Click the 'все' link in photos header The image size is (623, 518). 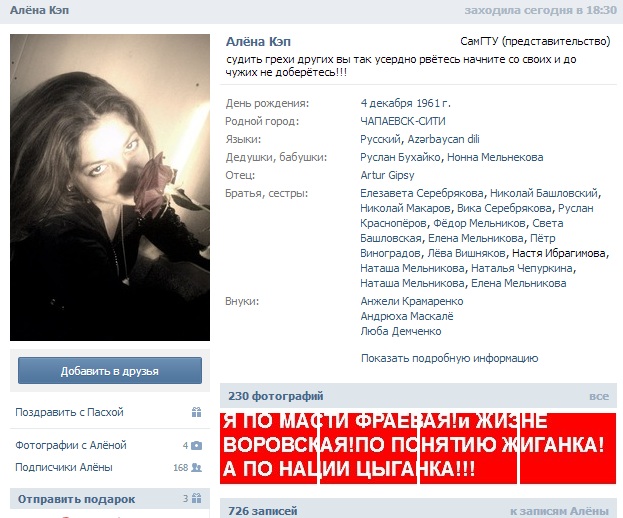point(599,396)
